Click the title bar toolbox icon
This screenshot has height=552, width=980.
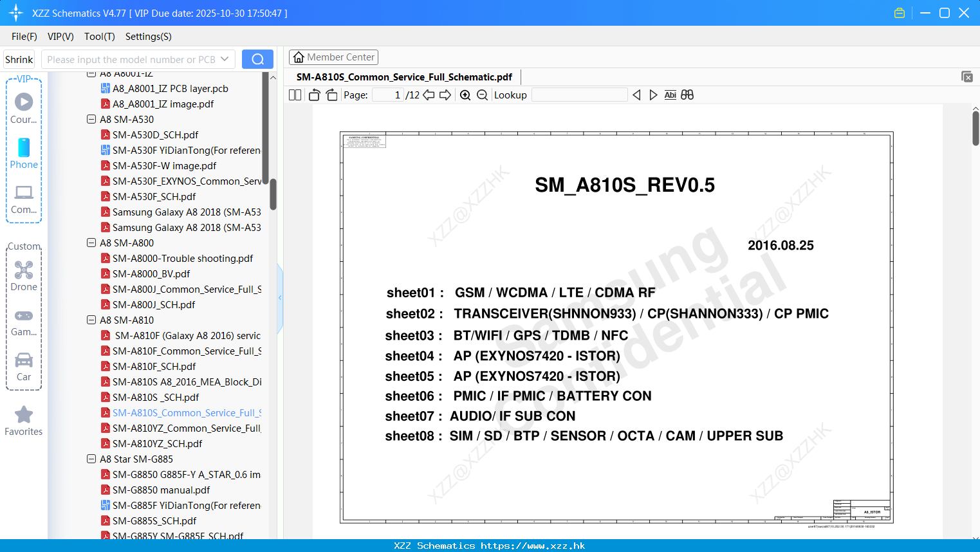click(900, 13)
